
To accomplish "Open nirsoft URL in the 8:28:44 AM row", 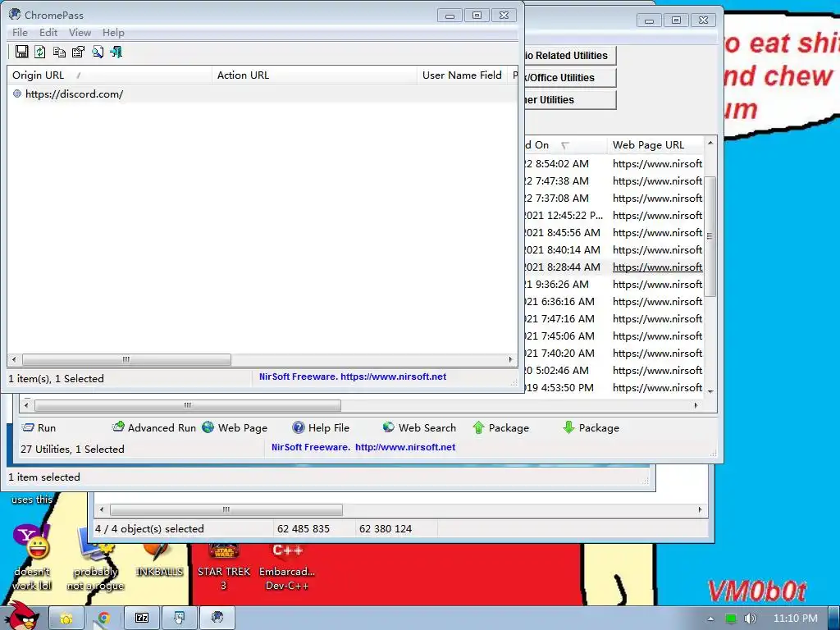I will [x=657, y=267].
